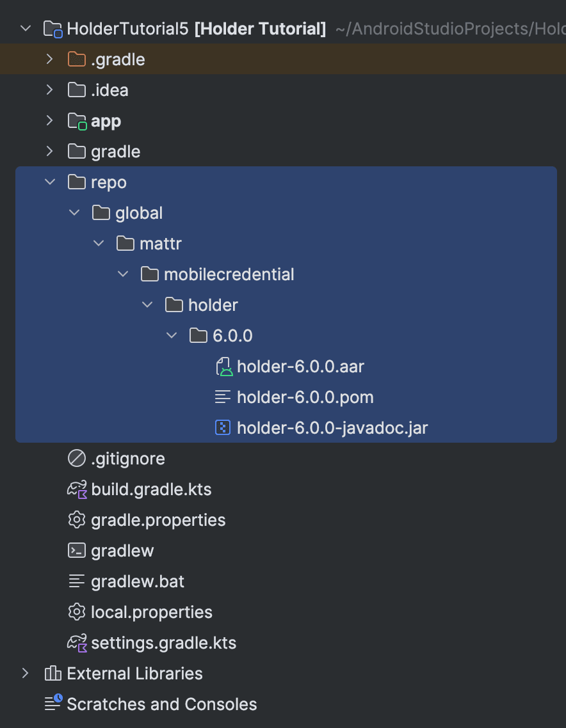Click the Scratches and Consoles icon
Image resolution: width=566 pixels, height=728 pixels.
point(53,704)
